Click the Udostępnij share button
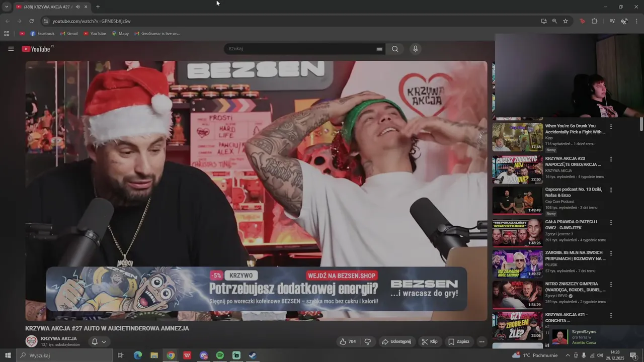The width and height of the screenshot is (644, 362). (396, 341)
